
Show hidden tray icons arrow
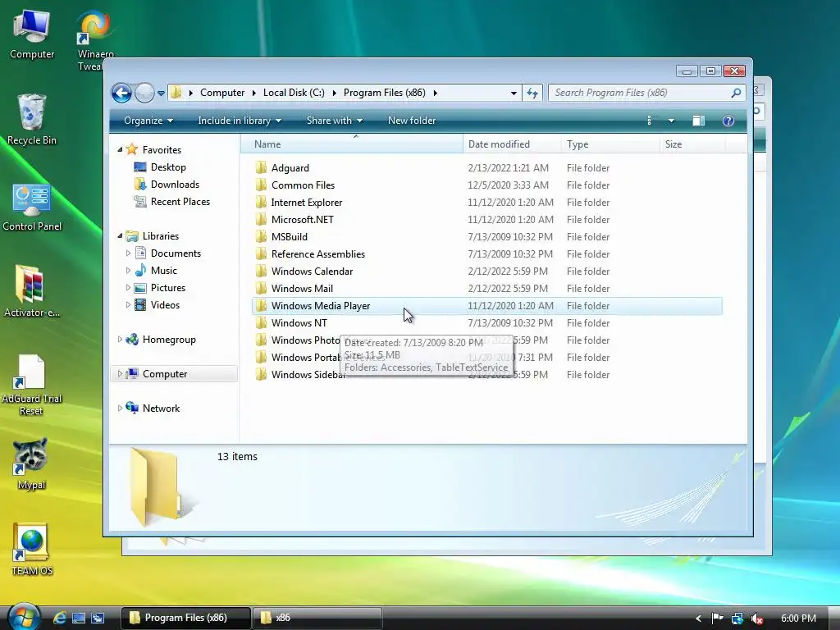[x=698, y=619]
